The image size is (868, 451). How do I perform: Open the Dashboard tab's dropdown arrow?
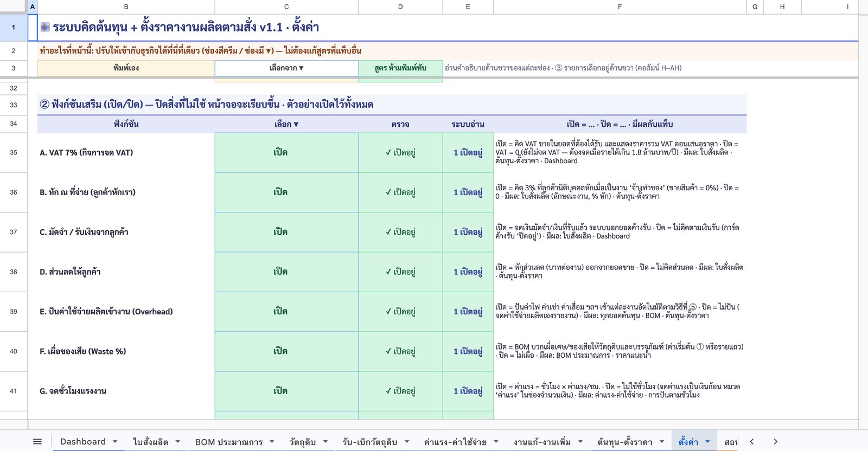tap(115, 442)
